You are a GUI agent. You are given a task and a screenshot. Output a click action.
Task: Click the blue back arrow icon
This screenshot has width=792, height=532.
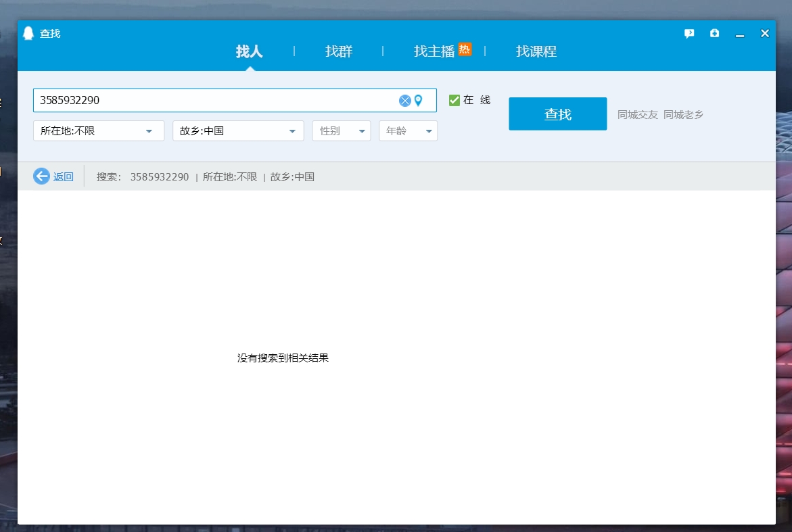click(x=41, y=176)
